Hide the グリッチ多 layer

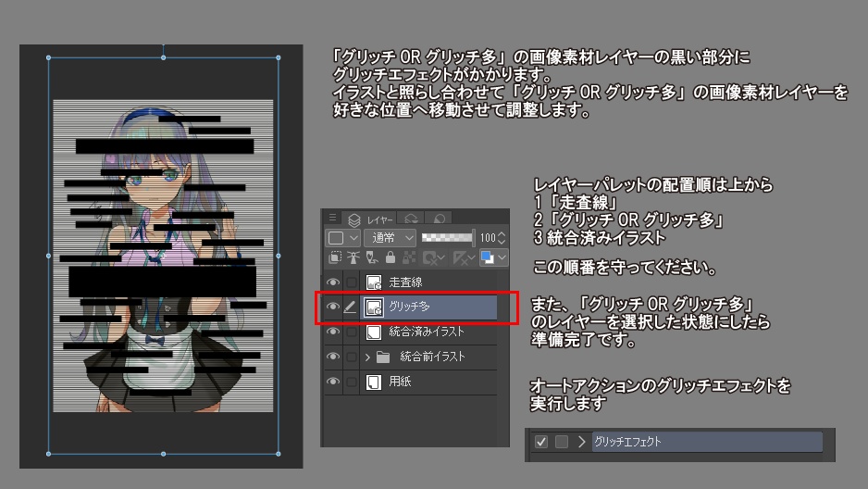pyautogui.click(x=332, y=307)
